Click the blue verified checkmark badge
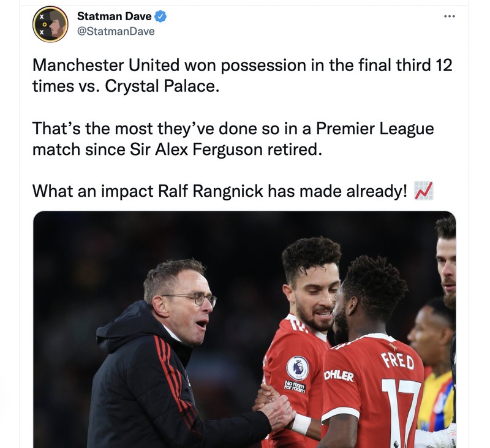This screenshot has height=448, width=490. tap(160, 17)
